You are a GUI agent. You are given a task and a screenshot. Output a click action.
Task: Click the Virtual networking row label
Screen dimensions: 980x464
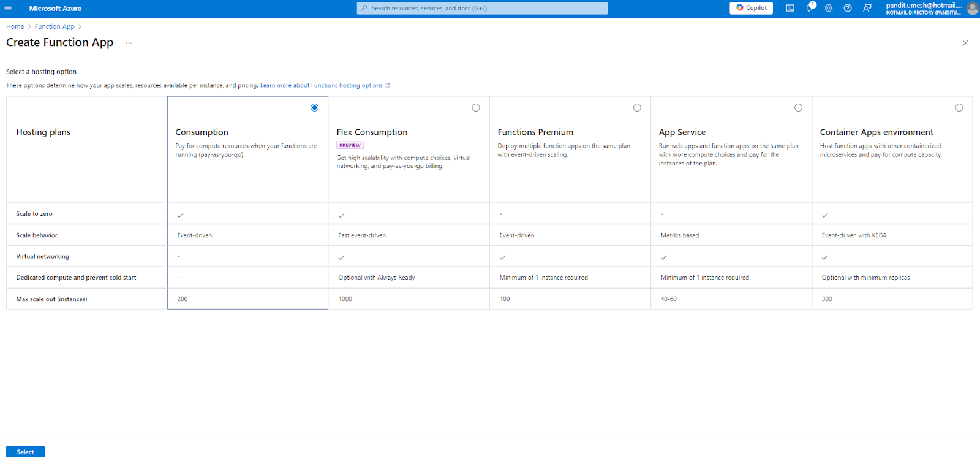[43, 257]
